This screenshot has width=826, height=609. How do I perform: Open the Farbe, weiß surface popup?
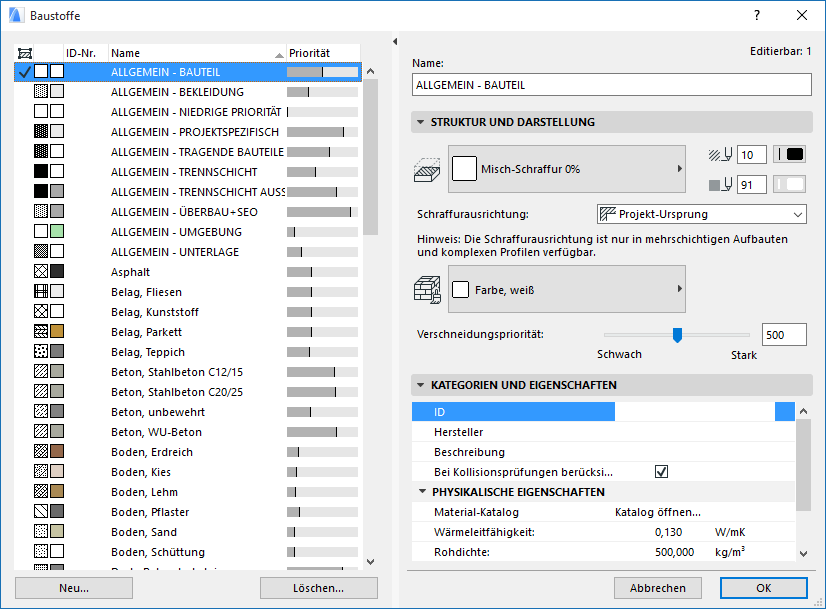point(567,289)
